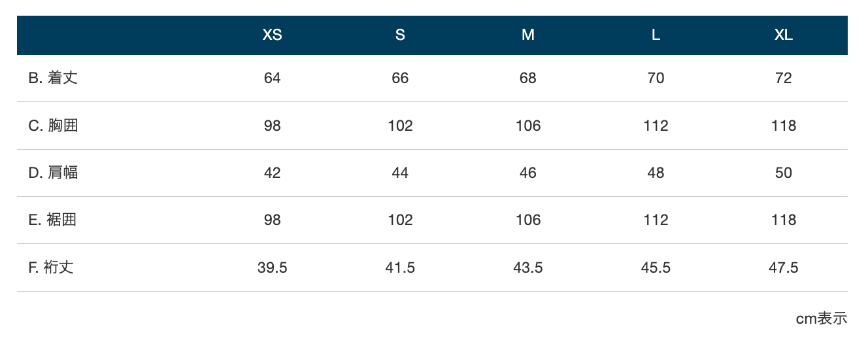Click the 裄丈 value 43.5 for M
This screenshot has width=868, height=344.
pos(528,267)
